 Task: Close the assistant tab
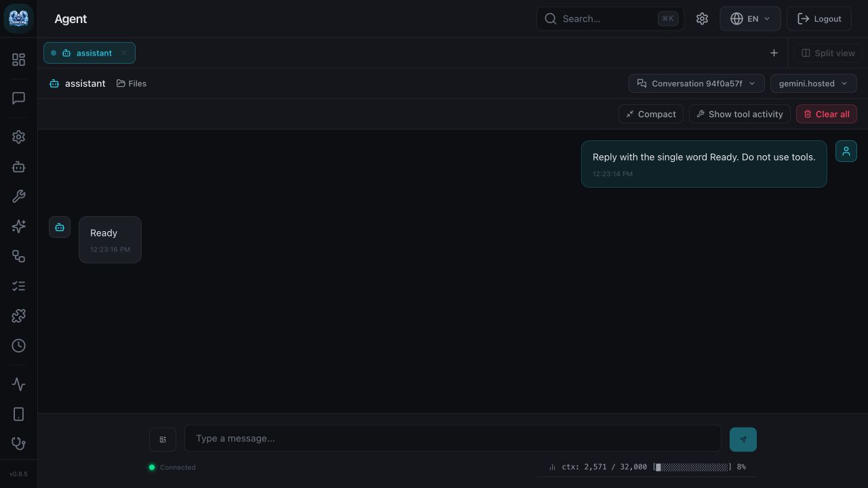click(x=124, y=53)
